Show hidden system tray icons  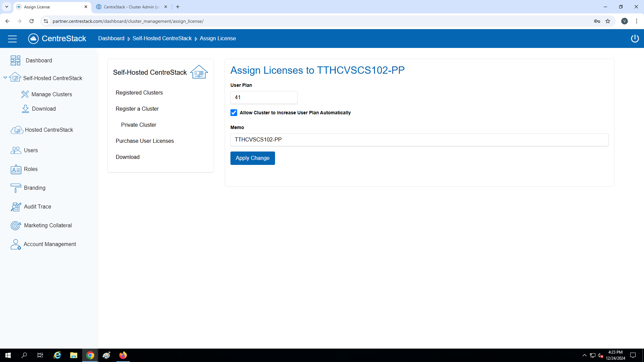point(585,355)
